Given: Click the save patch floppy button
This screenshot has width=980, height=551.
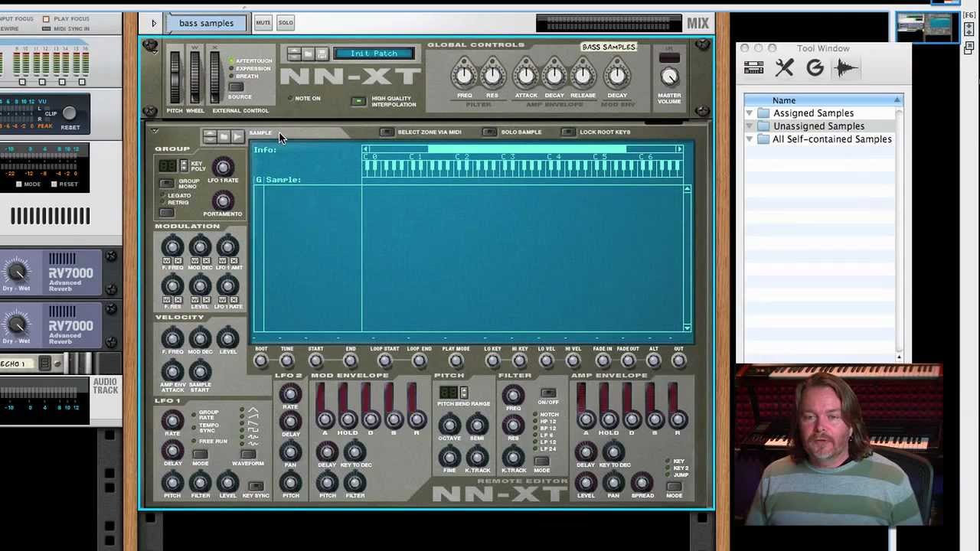Looking at the screenshot, I should [322, 54].
